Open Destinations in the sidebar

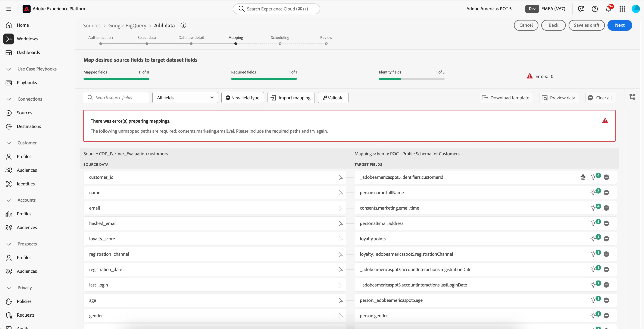click(x=29, y=126)
